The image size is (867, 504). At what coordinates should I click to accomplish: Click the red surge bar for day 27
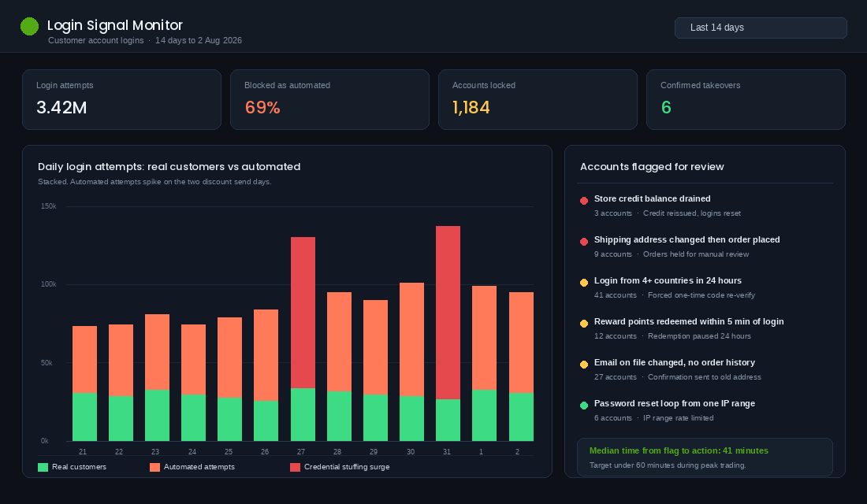pyautogui.click(x=303, y=313)
